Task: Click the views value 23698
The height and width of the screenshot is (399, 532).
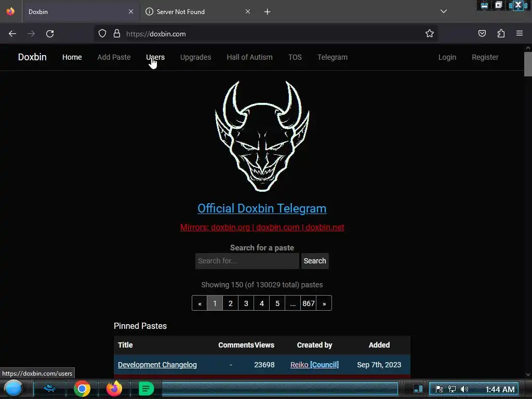Action: coord(264,365)
